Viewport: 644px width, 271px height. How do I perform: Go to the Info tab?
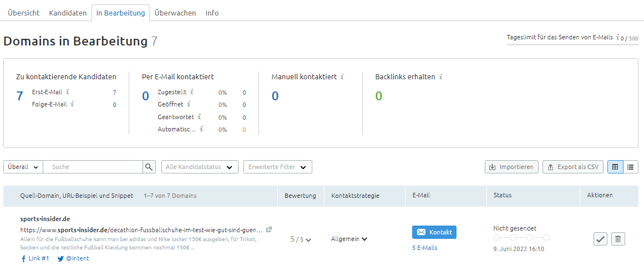pos(212,13)
